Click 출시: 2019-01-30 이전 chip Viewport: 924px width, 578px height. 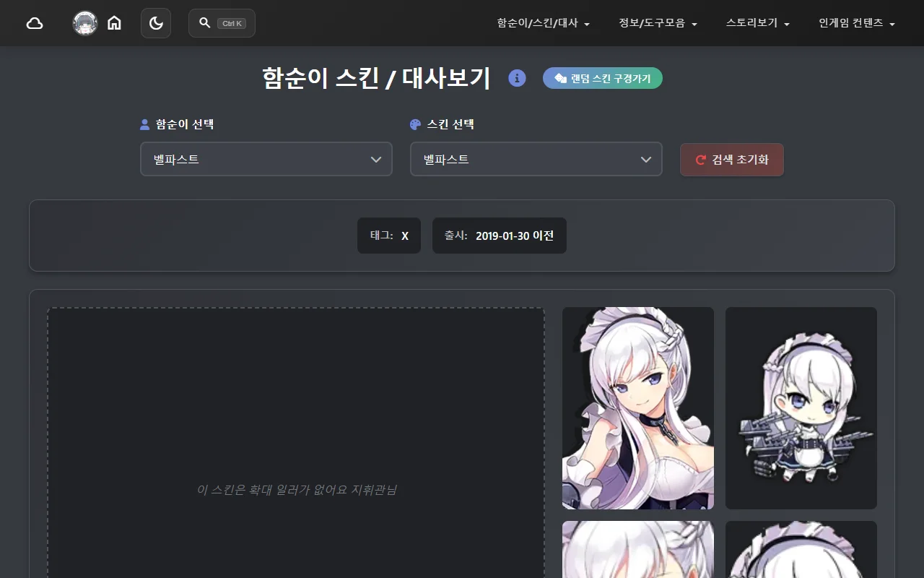(x=500, y=236)
